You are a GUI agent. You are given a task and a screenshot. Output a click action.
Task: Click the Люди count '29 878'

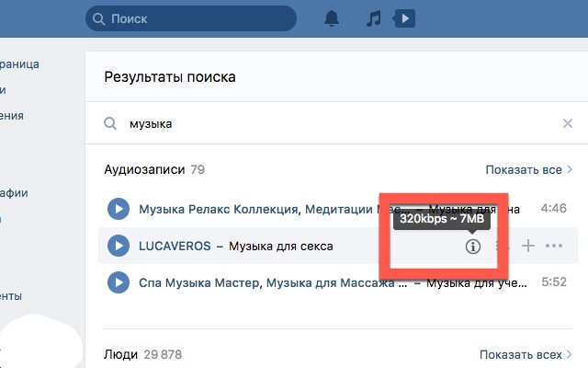(163, 354)
